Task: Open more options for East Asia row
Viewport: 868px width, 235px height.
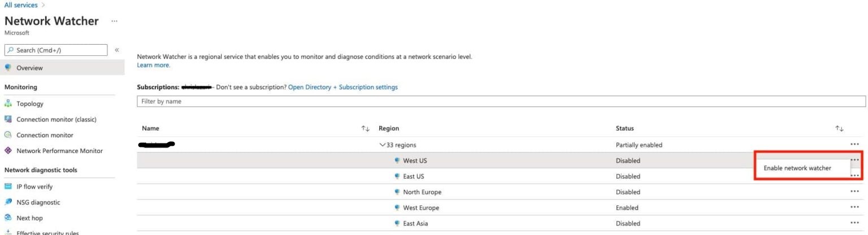Action: coord(854,223)
